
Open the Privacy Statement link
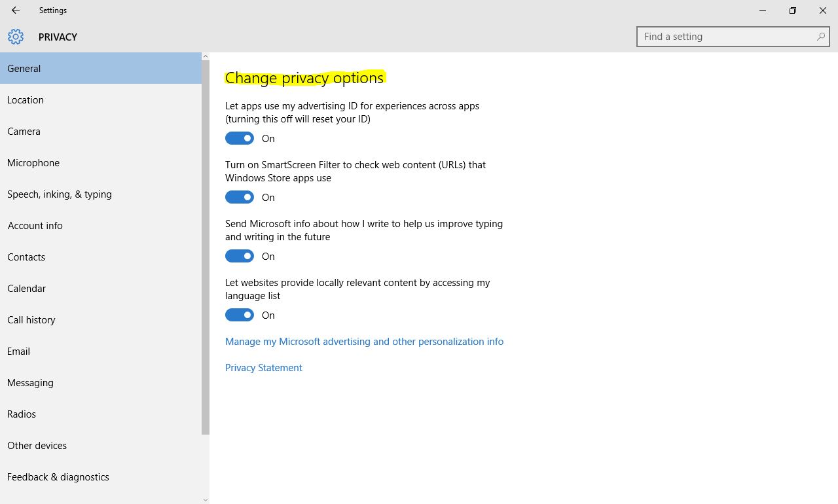(x=264, y=368)
